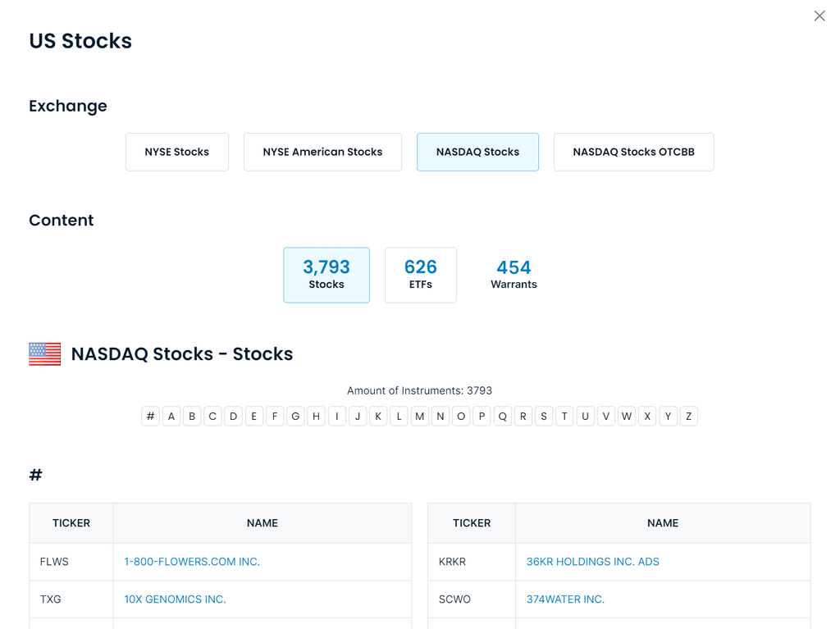Viewport: 840px width, 629px height.
Task: Open the 374WATER INC. link
Action: (565, 599)
